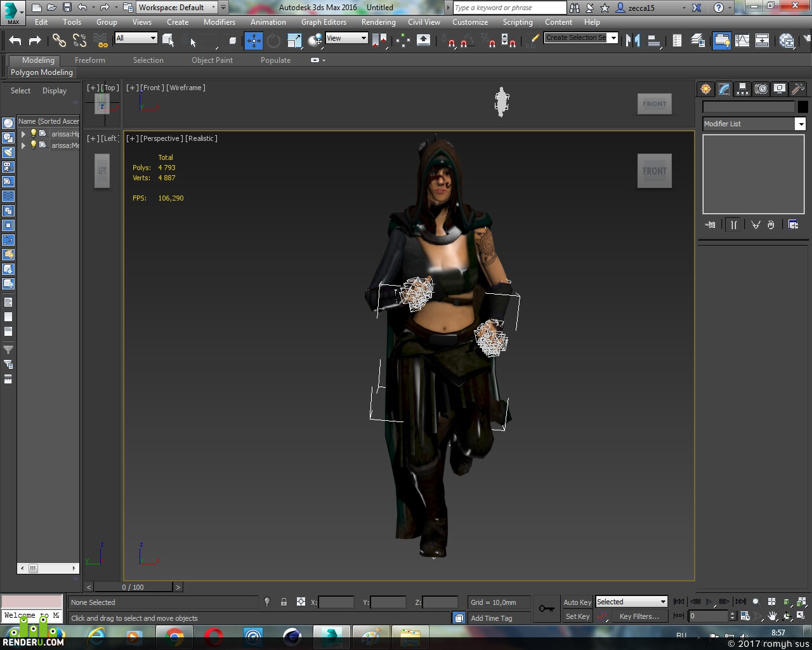Viewport: 812px width, 650px height.
Task: Open the Mirror tool
Action: [x=632, y=41]
